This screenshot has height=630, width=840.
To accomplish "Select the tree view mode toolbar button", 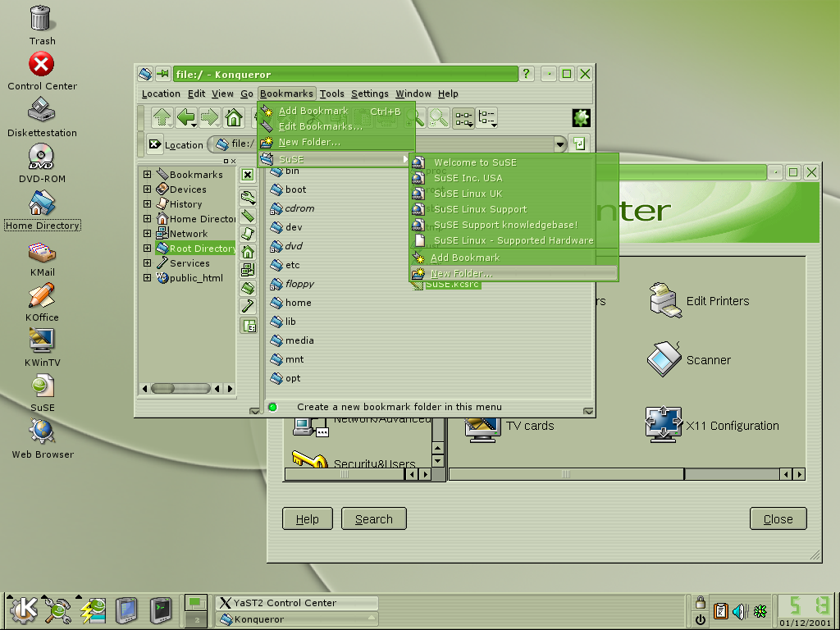I will coord(487,117).
